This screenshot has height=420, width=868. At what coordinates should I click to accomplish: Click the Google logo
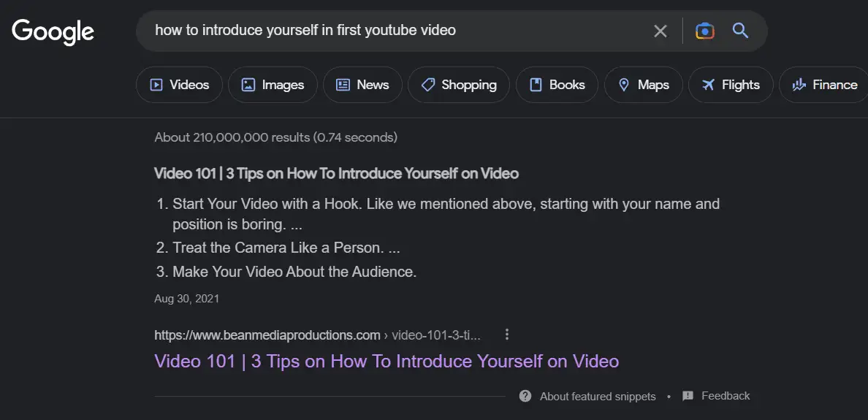pyautogui.click(x=53, y=31)
